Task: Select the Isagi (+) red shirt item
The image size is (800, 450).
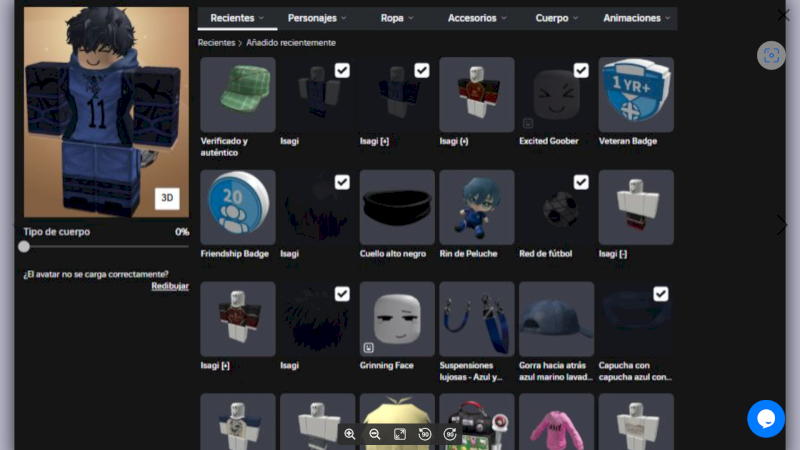Action: click(x=477, y=95)
